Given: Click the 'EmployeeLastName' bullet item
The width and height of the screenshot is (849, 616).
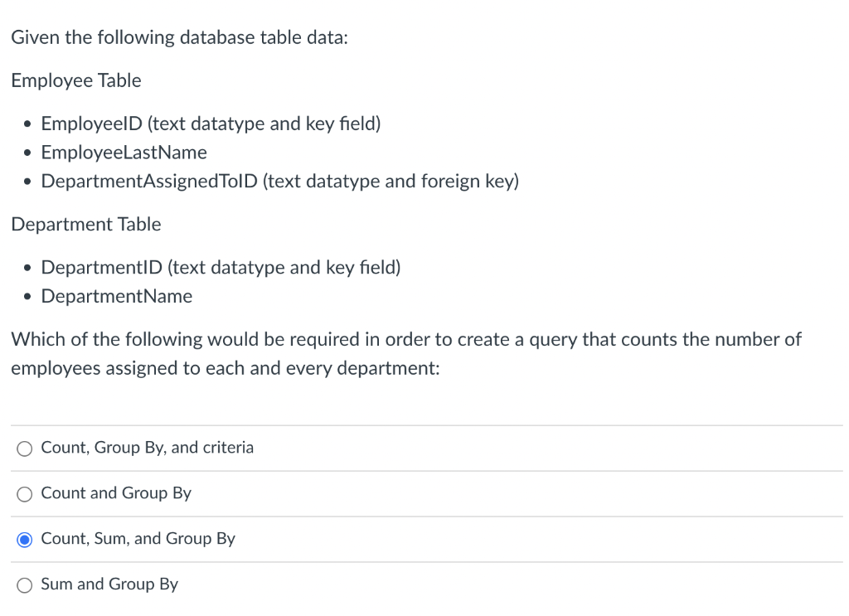Looking at the screenshot, I should (124, 152).
